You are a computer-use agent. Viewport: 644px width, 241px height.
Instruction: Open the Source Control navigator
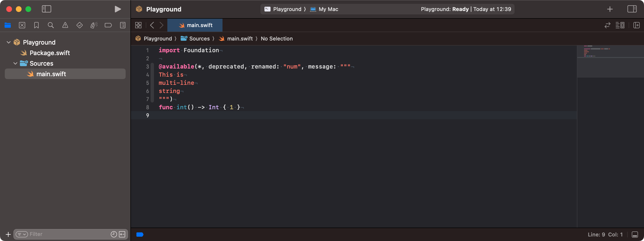tap(22, 25)
